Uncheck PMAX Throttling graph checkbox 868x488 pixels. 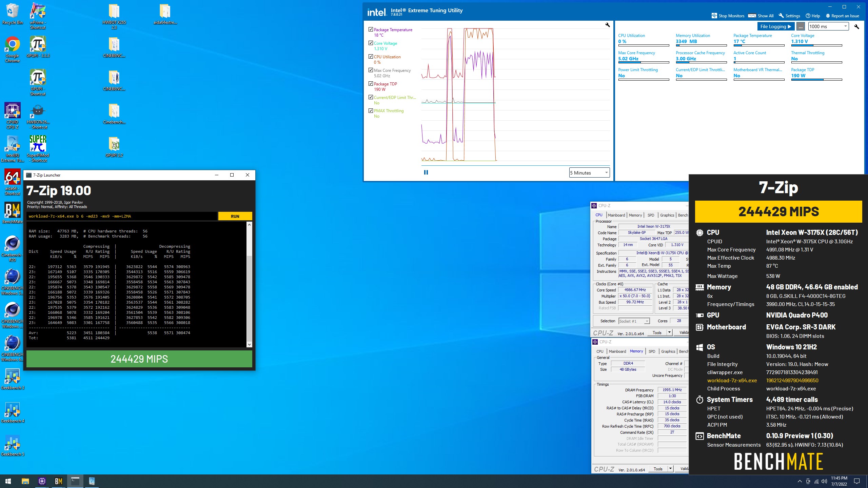pos(371,110)
